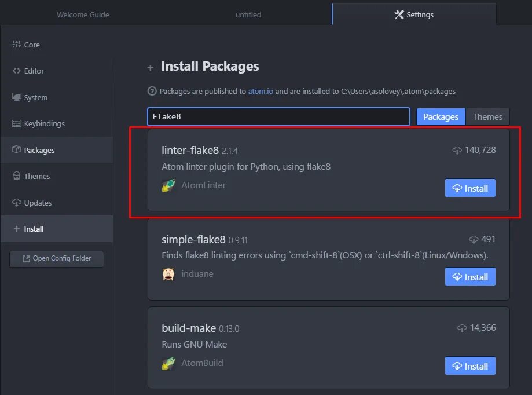Image resolution: width=532 pixels, height=395 pixels.
Task: Click the AtomLinter author name
Action: [203, 185]
